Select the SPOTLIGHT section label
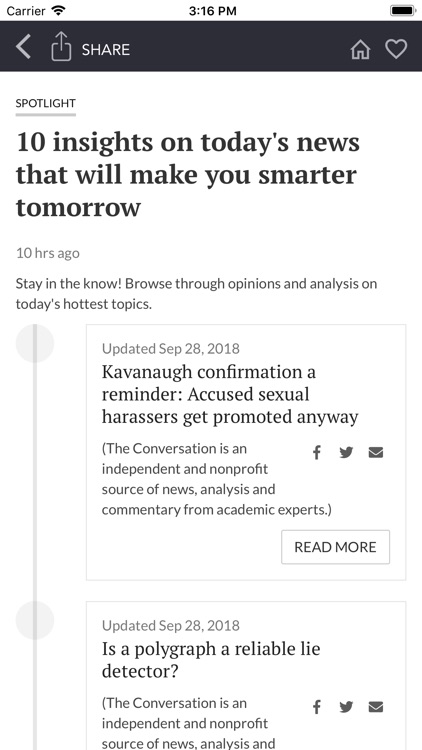 (45, 103)
